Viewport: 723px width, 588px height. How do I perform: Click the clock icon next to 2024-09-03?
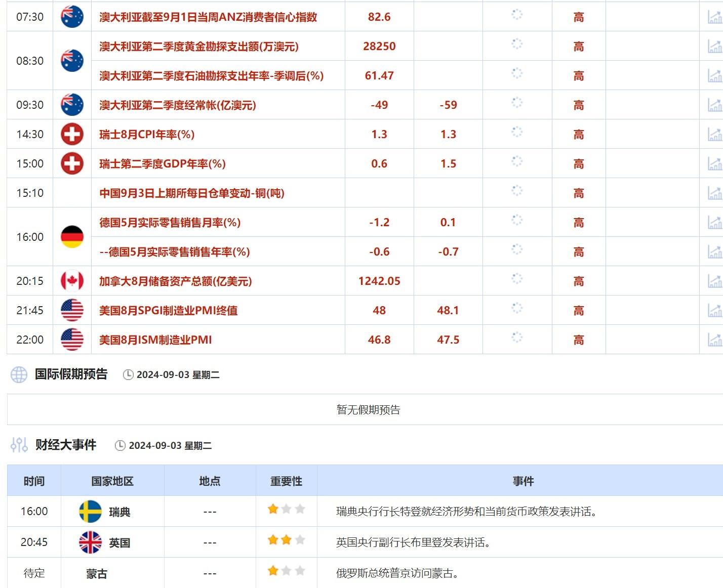pos(127,374)
